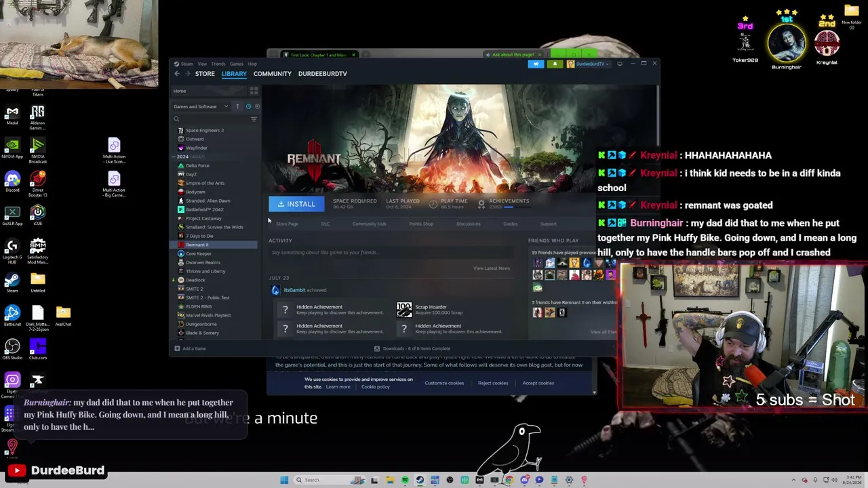Click the library search magnifier icon
Viewport: 868px width, 488px height.
pyautogui.click(x=176, y=119)
